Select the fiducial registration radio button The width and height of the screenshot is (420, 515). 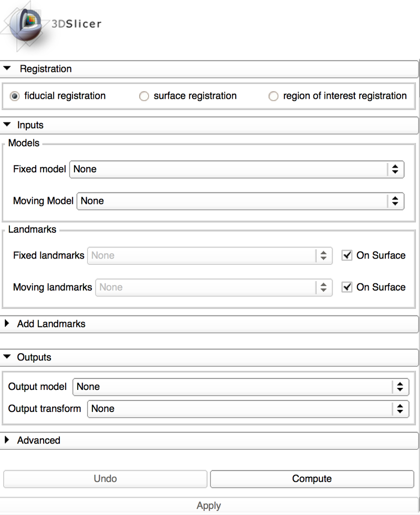tap(13, 96)
